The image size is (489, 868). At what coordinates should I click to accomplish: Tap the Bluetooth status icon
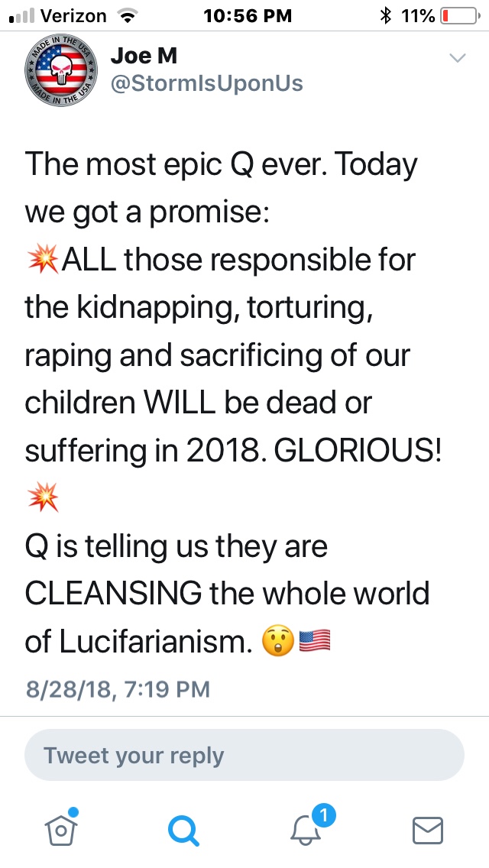coord(386,15)
